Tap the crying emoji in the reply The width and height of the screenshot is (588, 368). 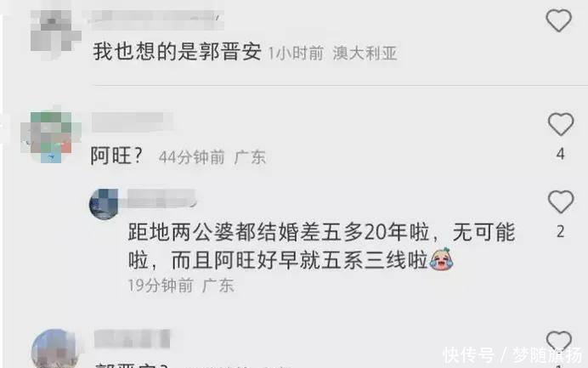(441, 259)
